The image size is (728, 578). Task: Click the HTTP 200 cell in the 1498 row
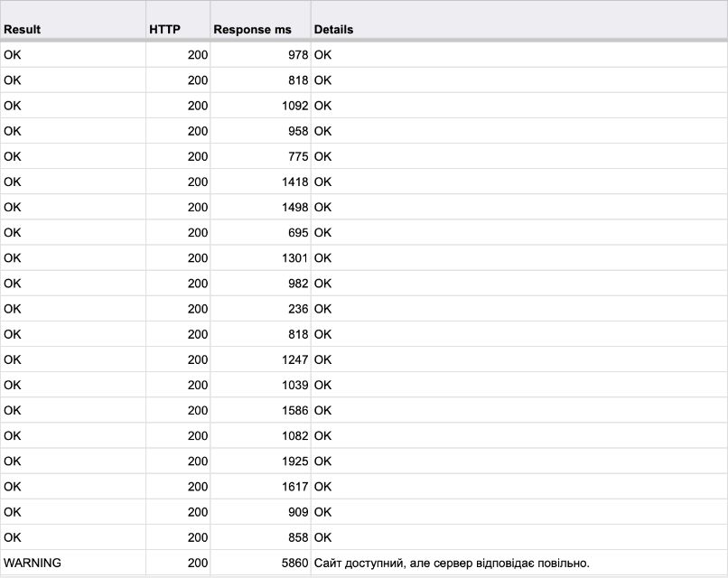(178, 207)
